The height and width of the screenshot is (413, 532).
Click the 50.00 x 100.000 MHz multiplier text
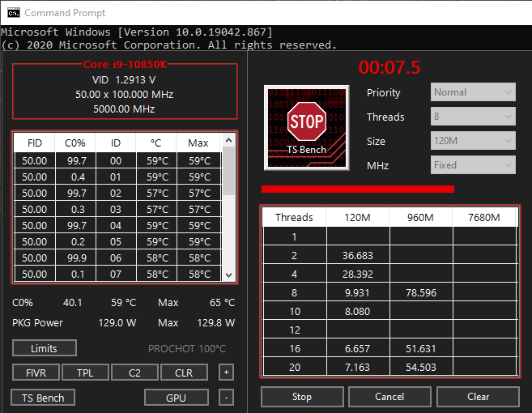(124, 94)
